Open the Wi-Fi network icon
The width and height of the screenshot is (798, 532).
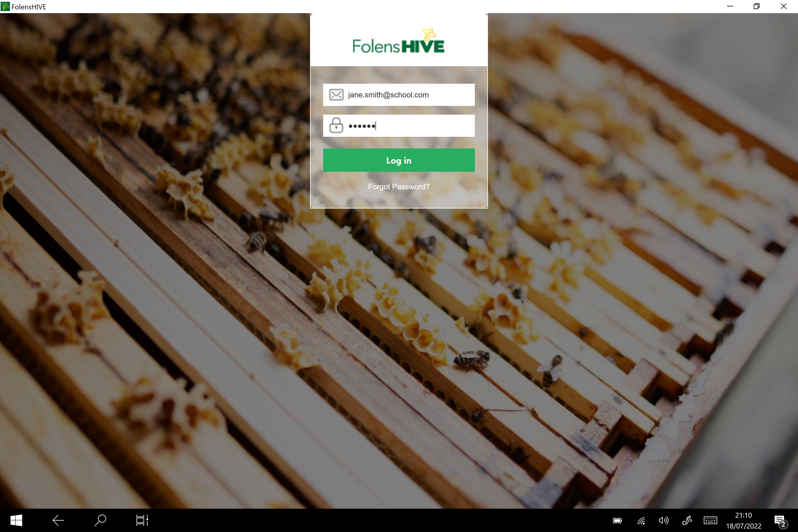pyautogui.click(x=641, y=520)
